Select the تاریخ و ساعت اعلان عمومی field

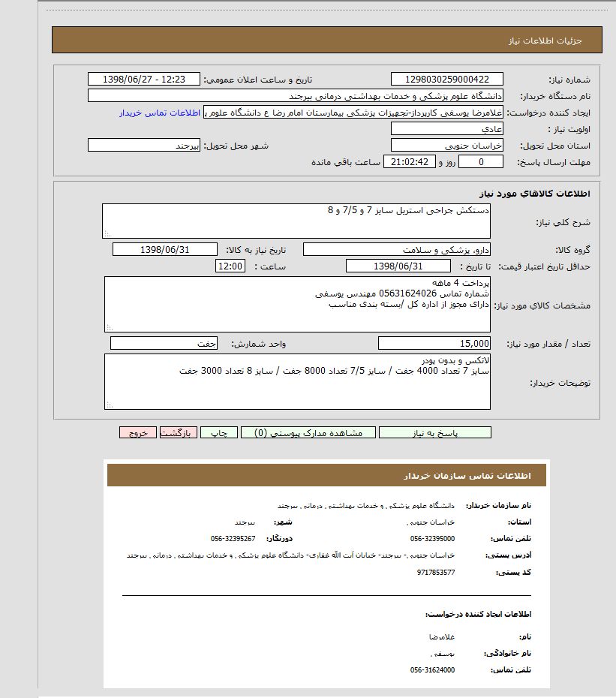(x=144, y=80)
